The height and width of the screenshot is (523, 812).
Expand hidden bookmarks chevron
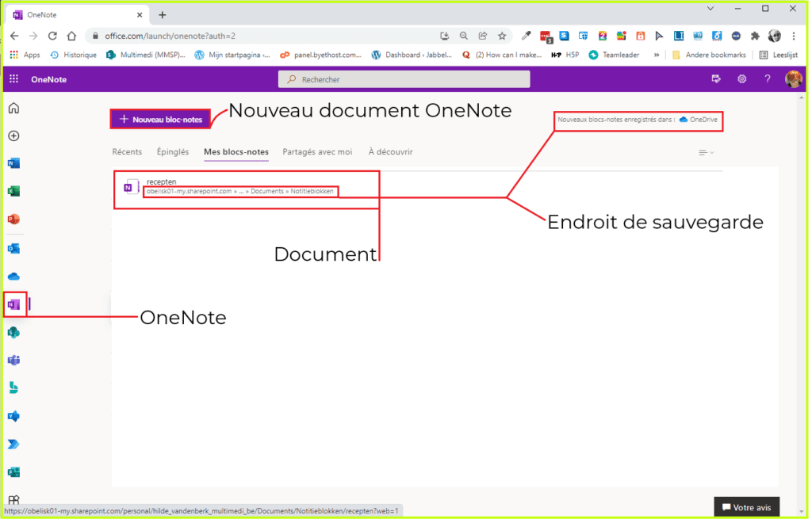(657, 55)
